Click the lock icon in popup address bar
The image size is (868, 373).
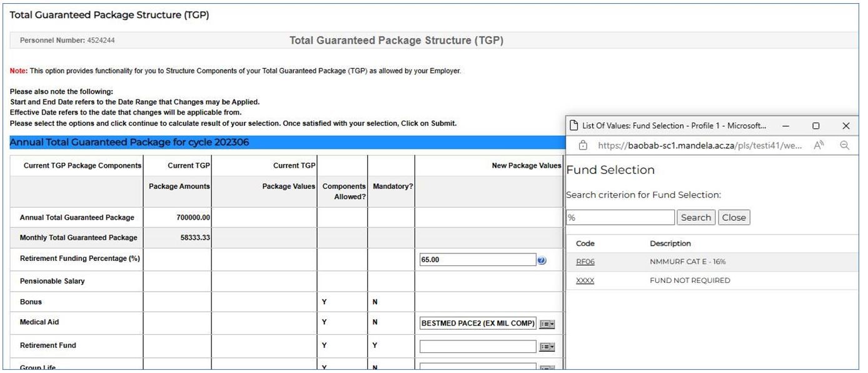(x=583, y=145)
